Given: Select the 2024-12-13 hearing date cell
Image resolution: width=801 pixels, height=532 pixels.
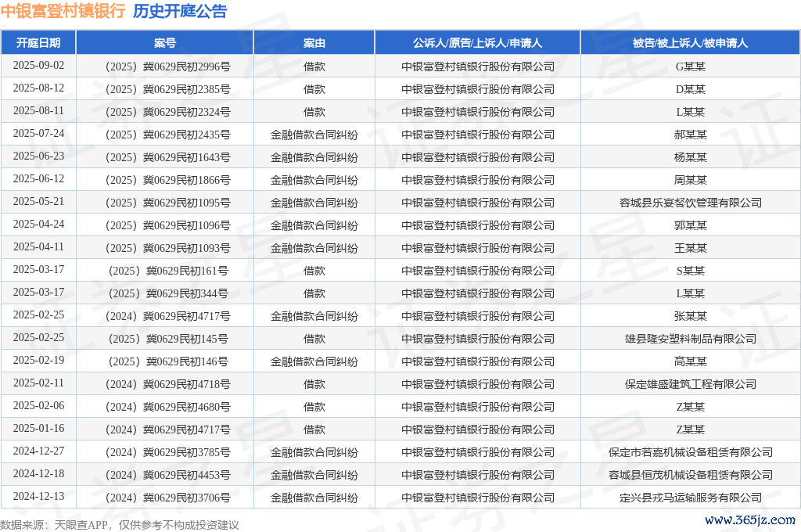Looking at the screenshot, I should click(x=38, y=497).
